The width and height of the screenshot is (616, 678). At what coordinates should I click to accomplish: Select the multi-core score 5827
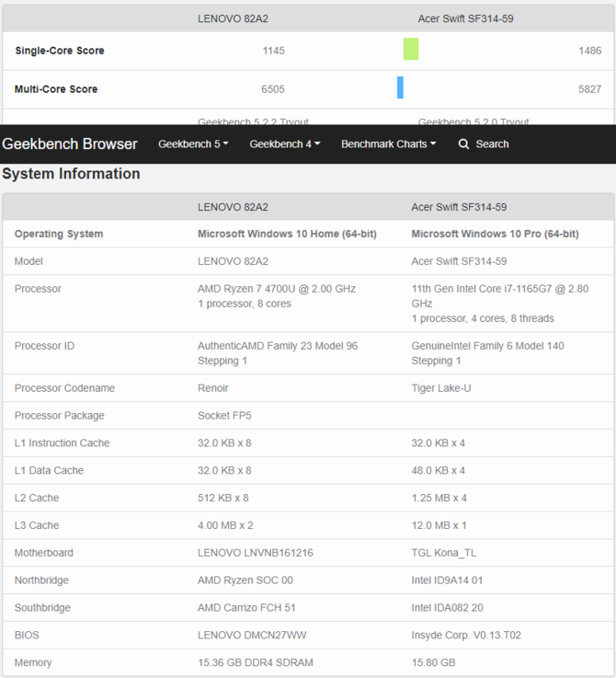pos(589,89)
